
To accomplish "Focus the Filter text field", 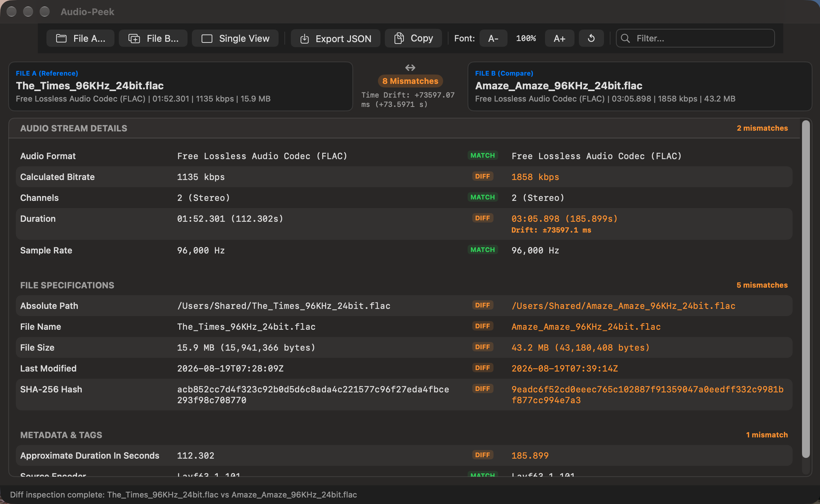I will (695, 38).
